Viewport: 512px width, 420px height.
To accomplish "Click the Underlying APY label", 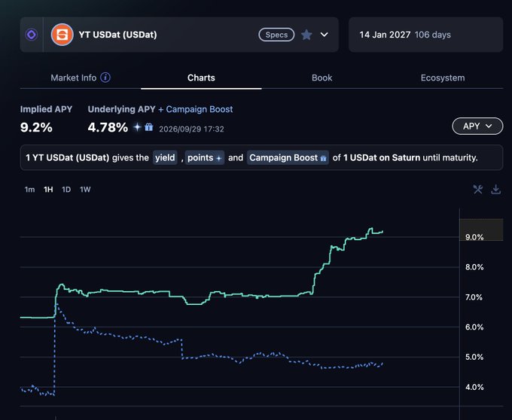I will (x=121, y=109).
